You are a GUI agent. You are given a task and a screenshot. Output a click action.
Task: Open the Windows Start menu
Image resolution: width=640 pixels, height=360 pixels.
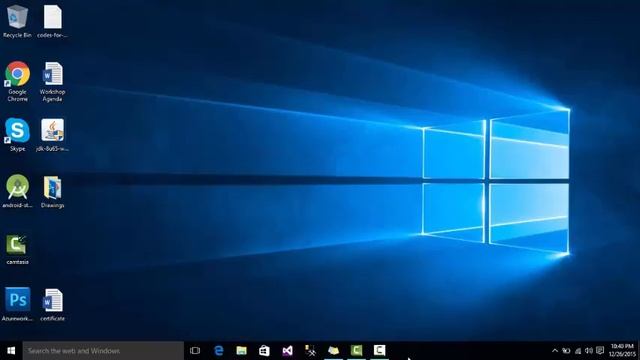[x=11, y=351]
